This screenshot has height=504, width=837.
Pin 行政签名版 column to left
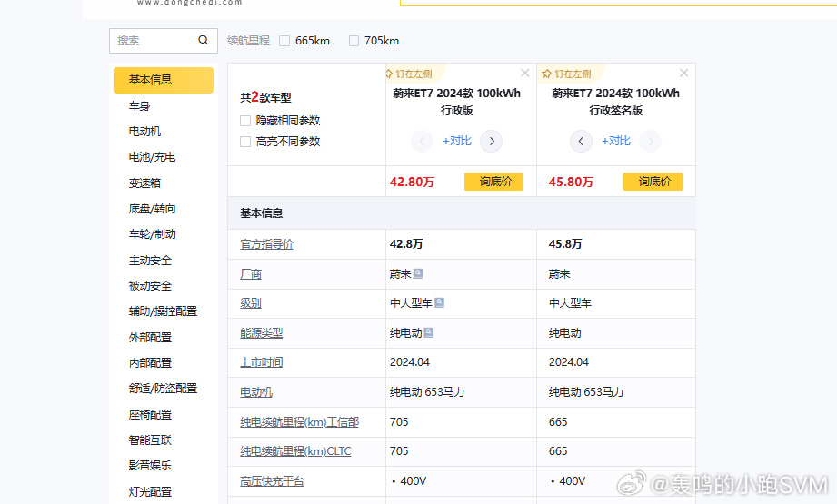pyautogui.click(x=566, y=74)
